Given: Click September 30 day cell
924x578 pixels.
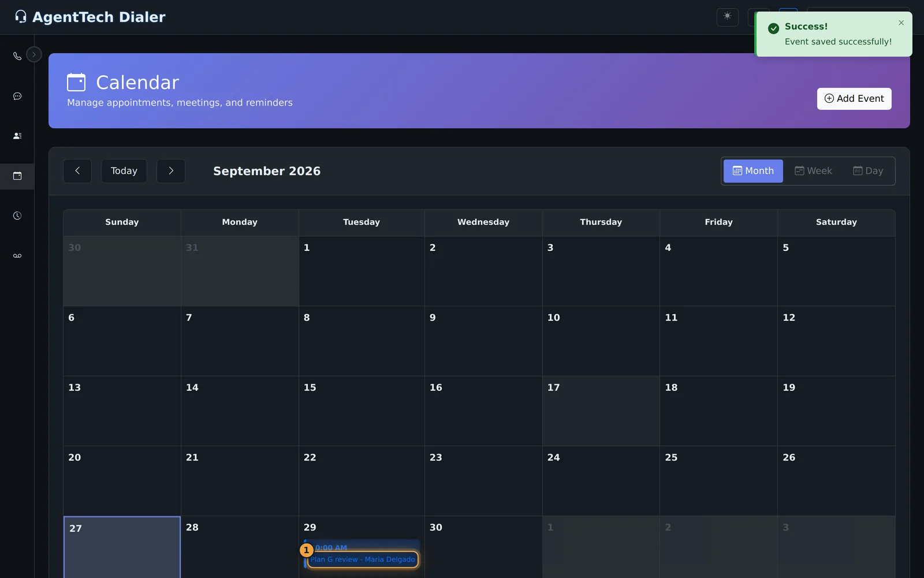Looking at the screenshot, I should pos(483,547).
